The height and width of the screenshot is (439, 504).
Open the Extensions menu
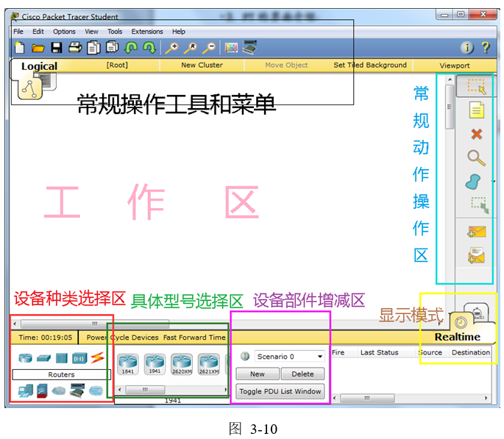coord(147,32)
